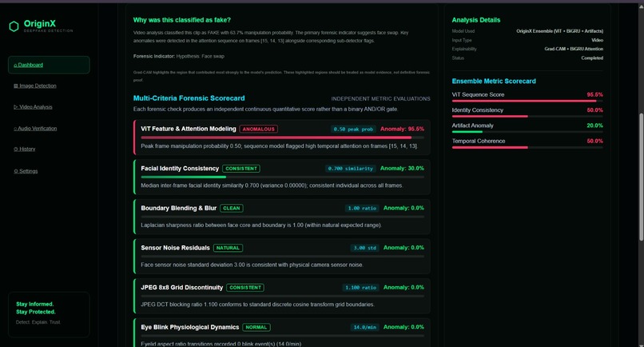Select Eye Blink Physiological Dynamics title
Viewport: 644px width, 347px height.
coord(189,328)
